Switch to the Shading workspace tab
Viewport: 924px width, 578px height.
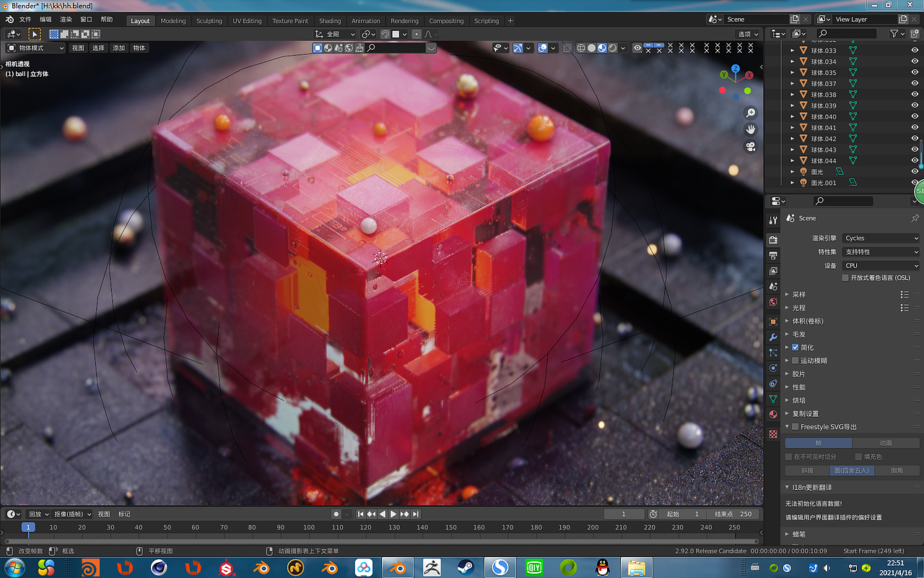click(x=329, y=20)
